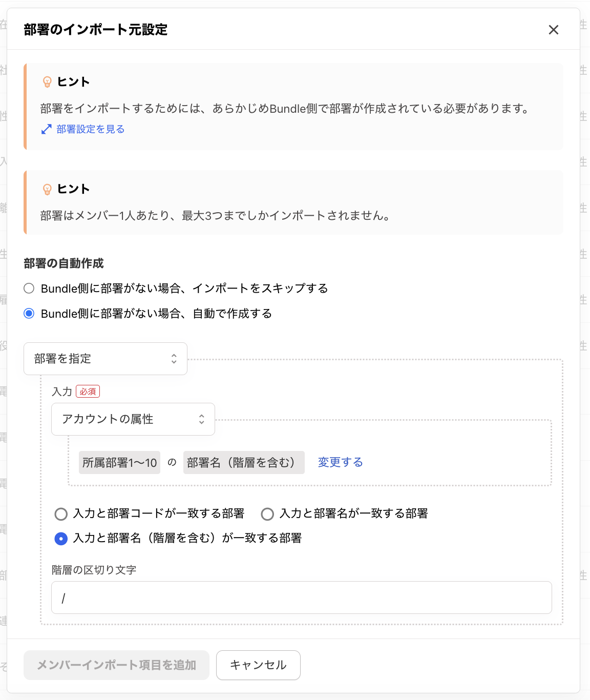Close the import source settings dialog
The width and height of the screenshot is (590, 700).
point(553,30)
